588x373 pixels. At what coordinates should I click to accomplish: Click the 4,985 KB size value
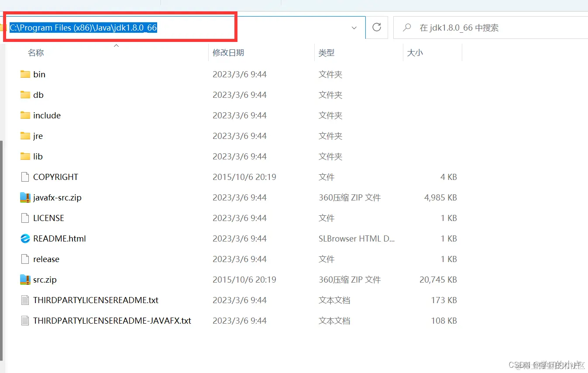coord(440,197)
